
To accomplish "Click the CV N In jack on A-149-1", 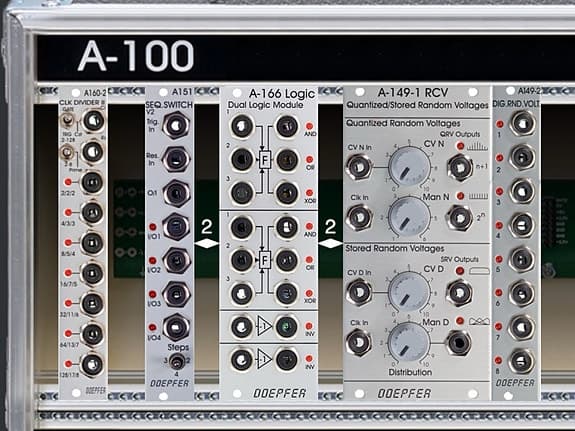I will [x=359, y=167].
